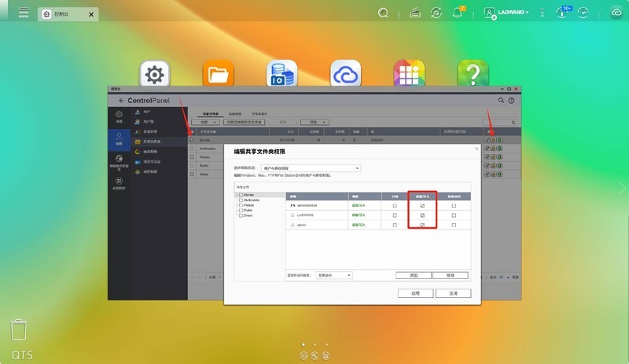Viewport: 629px width, 364px height.
Task: Select the Applications sidebar category
Action: pos(120,183)
